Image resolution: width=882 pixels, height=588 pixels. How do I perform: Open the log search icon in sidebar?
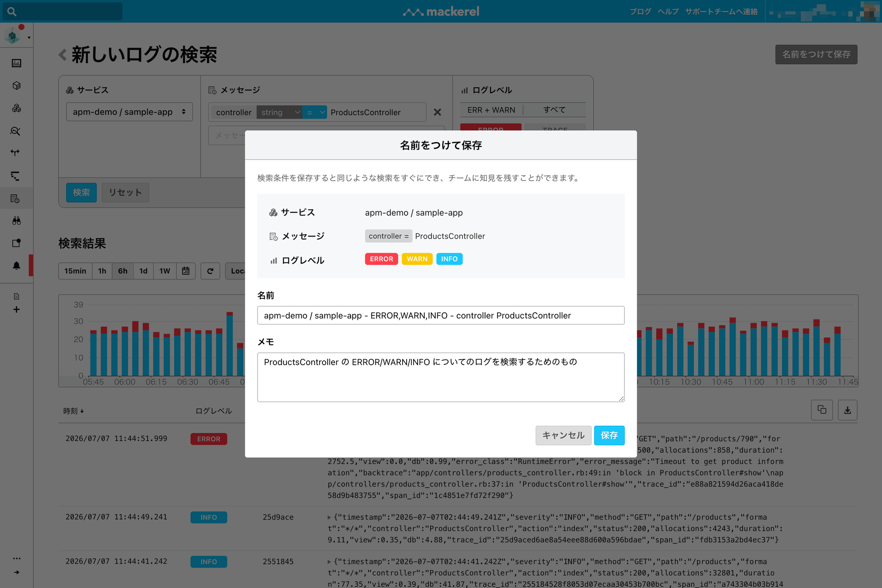click(x=15, y=198)
